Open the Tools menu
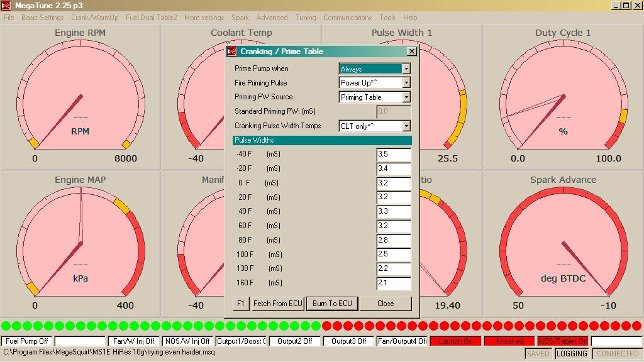 [x=387, y=18]
